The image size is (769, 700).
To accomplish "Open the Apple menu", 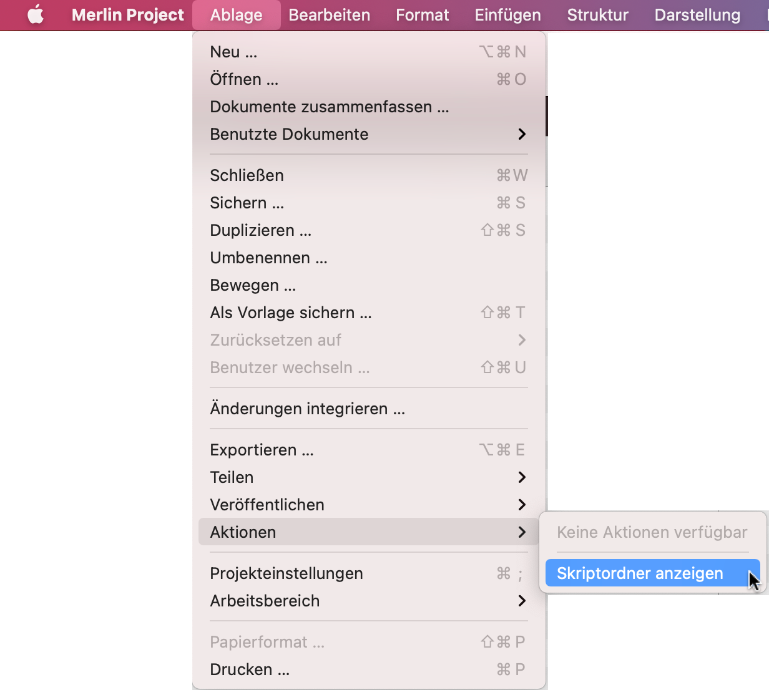I will [36, 15].
